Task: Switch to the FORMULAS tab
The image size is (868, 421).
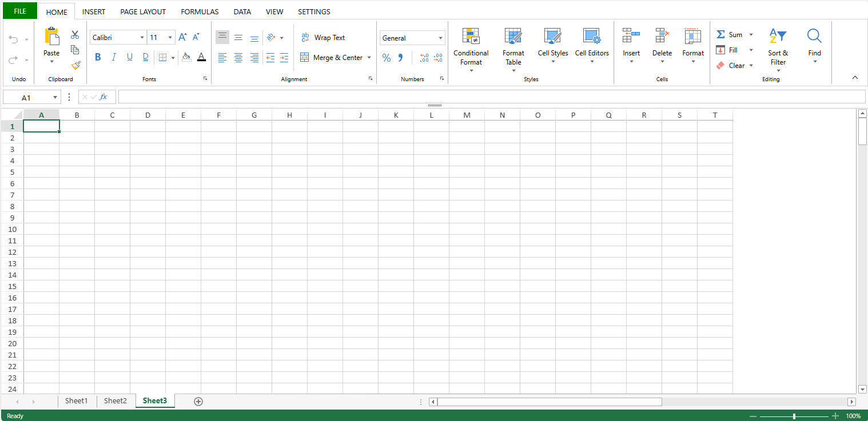Action: coord(200,11)
